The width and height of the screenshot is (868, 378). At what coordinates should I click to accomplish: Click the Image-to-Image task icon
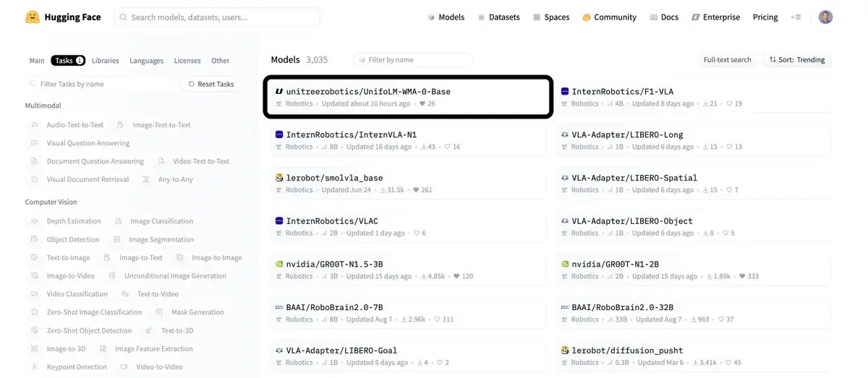click(179, 257)
